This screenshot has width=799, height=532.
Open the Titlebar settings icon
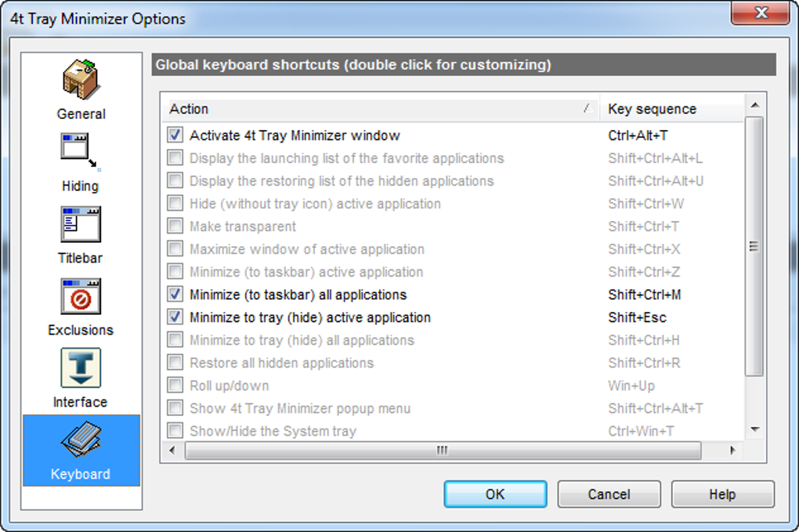81,233
